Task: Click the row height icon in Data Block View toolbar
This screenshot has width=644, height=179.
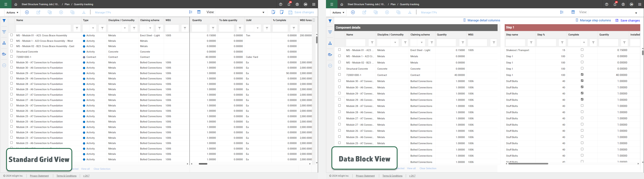Action: [x=562, y=12]
